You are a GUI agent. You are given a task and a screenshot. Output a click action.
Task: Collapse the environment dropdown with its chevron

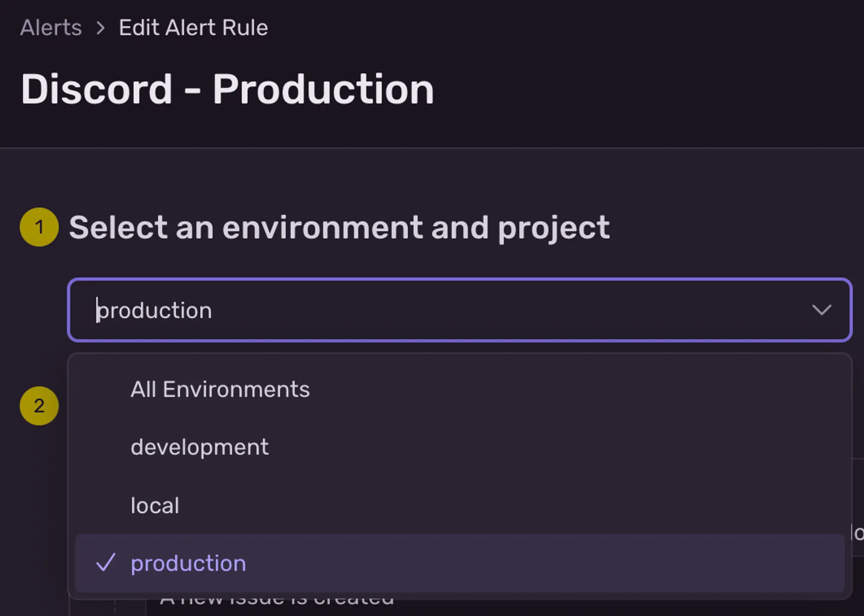pyautogui.click(x=821, y=310)
